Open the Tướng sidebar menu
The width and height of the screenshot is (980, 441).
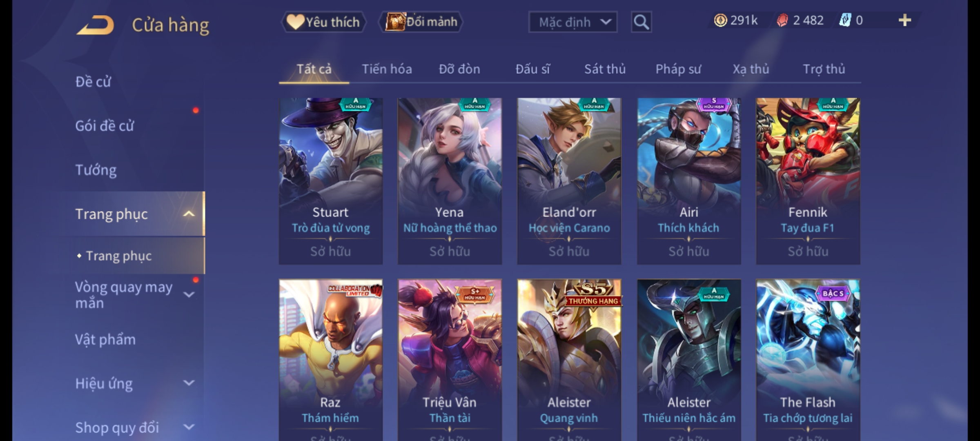click(96, 169)
